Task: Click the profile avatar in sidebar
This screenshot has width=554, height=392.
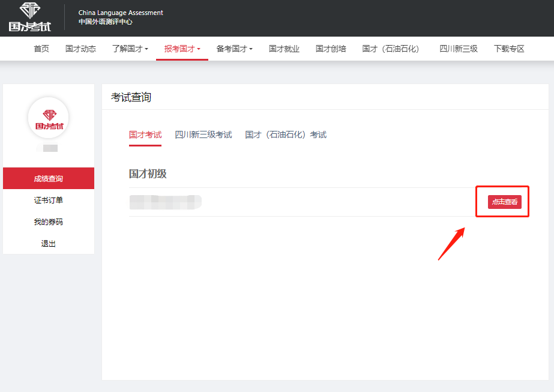Action: tap(49, 118)
